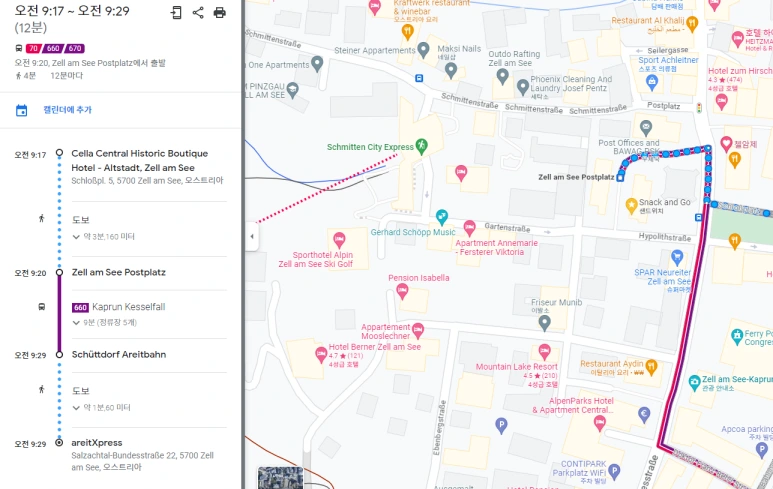Click SPAR Neureiter supermarket pin

coord(677,257)
